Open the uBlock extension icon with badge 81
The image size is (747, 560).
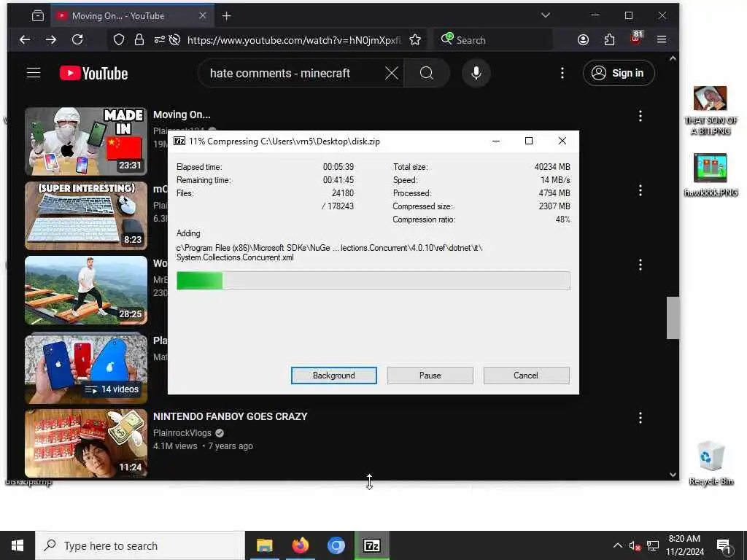(635, 39)
